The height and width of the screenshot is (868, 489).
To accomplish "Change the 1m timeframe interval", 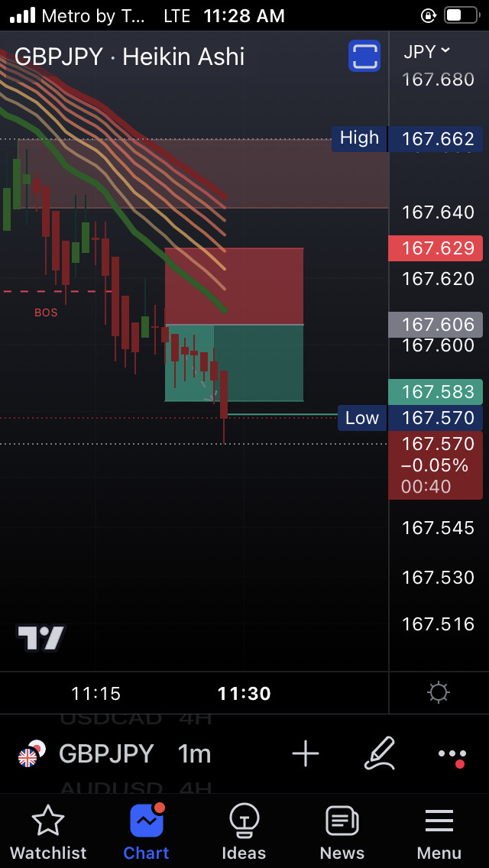I will 194,754.
